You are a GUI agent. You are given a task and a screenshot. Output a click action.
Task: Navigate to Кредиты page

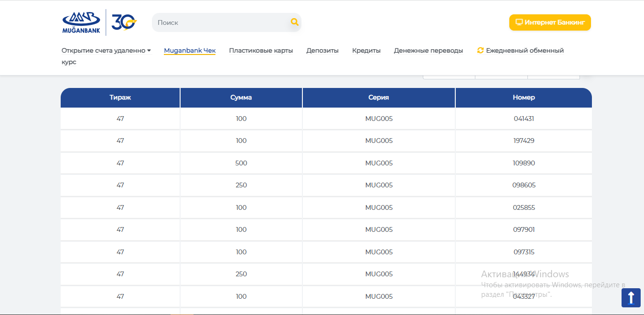(x=366, y=51)
